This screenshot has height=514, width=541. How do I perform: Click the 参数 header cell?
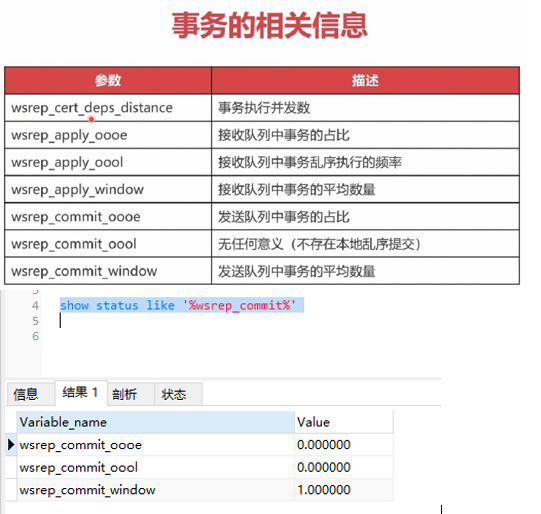pyautogui.click(x=108, y=80)
